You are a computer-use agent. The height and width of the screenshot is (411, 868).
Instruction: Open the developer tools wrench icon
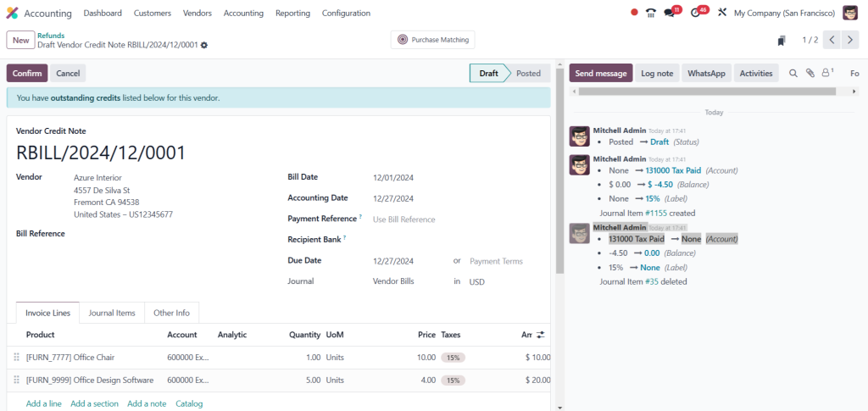tap(722, 13)
